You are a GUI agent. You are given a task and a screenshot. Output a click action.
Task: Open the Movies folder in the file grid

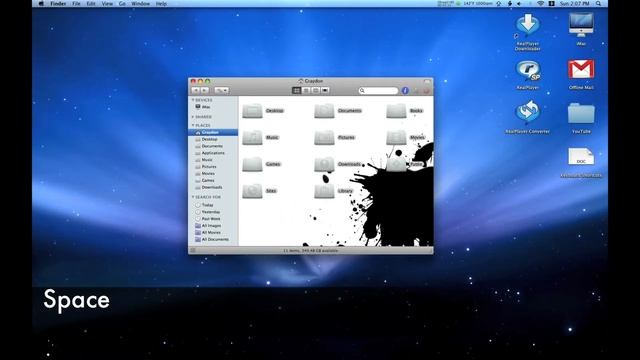point(396,138)
